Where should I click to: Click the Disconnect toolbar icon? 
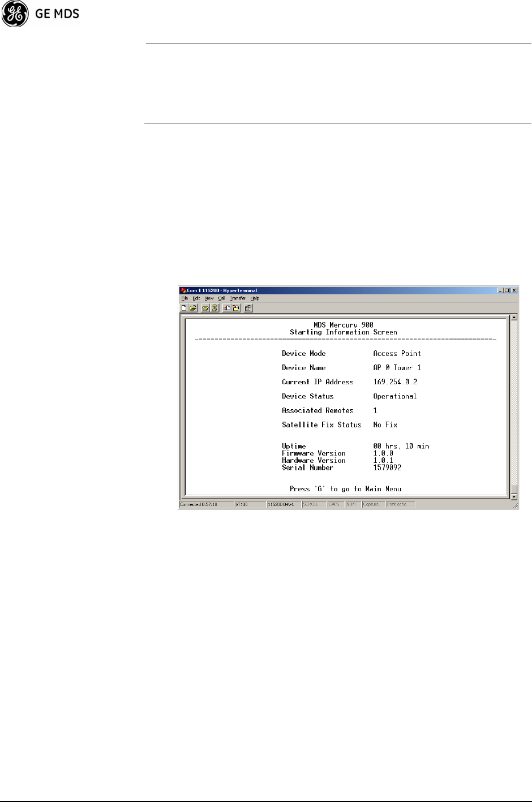(x=214, y=308)
